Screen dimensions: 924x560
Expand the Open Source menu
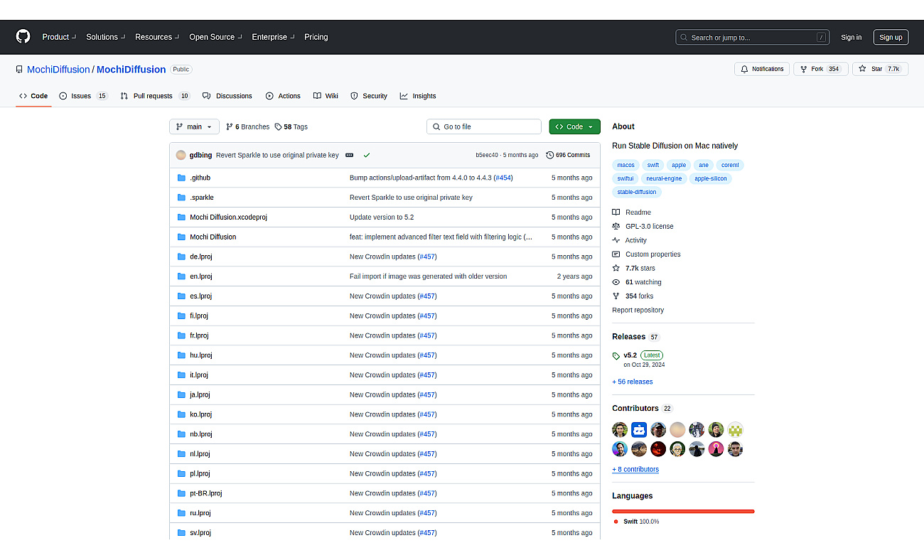[215, 37]
